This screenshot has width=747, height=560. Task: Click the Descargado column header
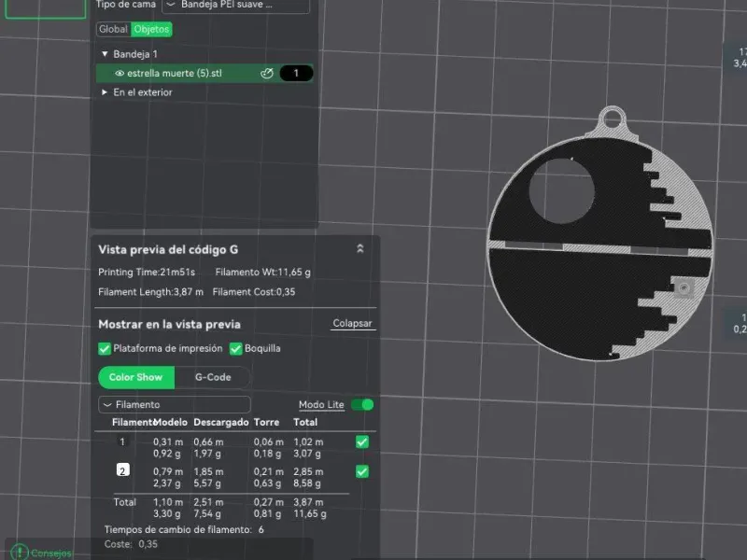(221, 423)
